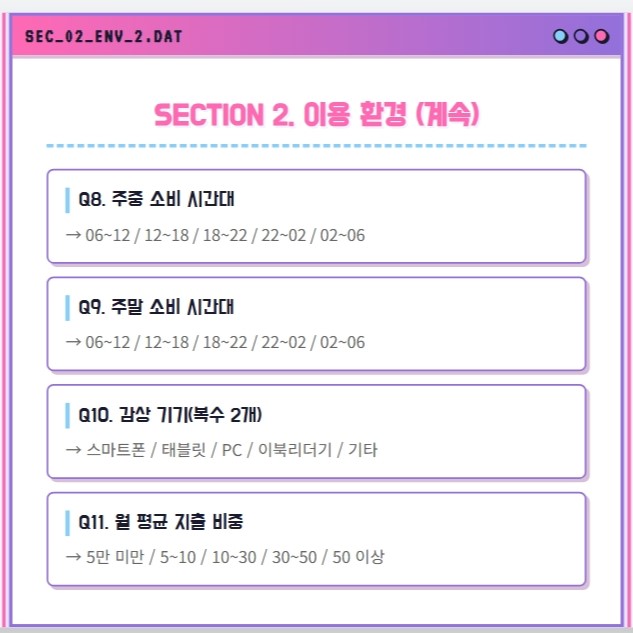Click the blue dashed divider line
Image resolution: width=633 pixels, height=633 pixels.
[316, 146]
